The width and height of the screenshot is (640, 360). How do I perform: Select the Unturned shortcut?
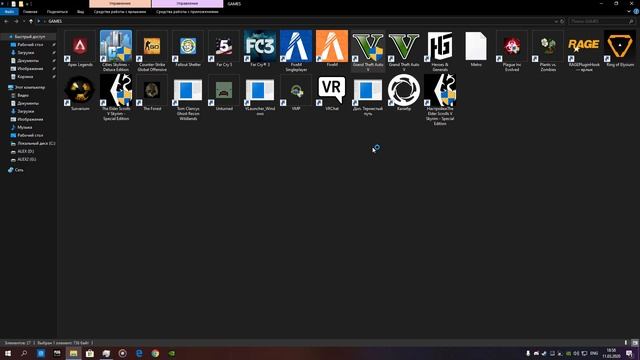pyautogui.click(x=224, y=93)
